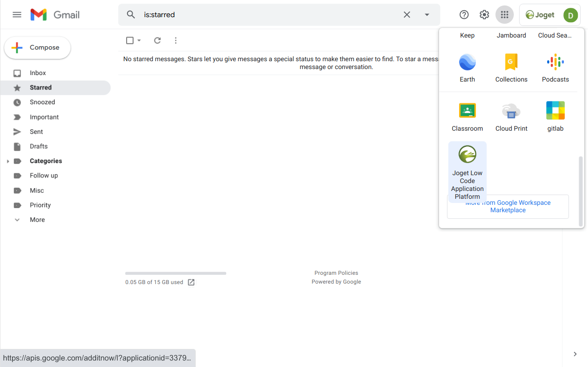This screenshot has height=367, width=588.
Task: Open the Settings gear icon
Action: 485,15
